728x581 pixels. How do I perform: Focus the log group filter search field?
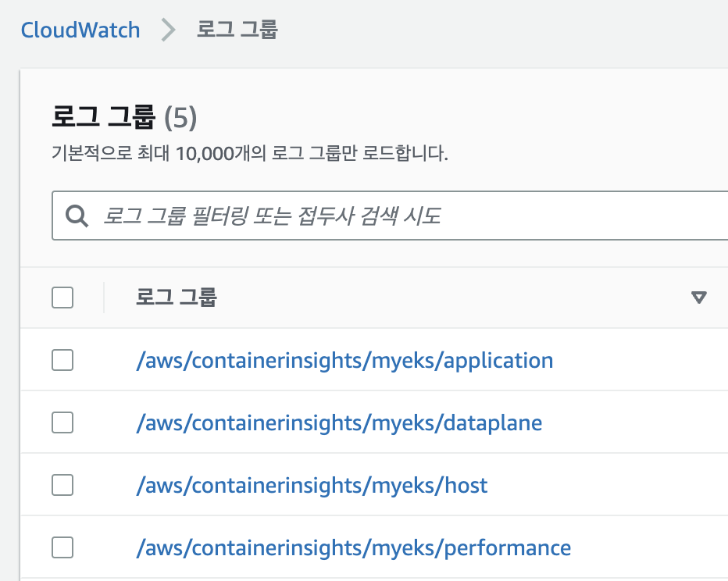pos(390,216)
